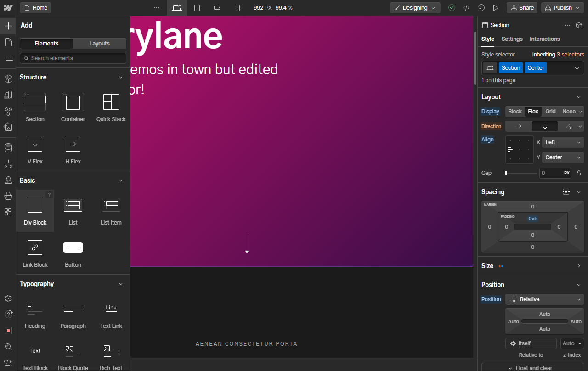Open the Align Y Center dropdown
This screenshot has width=588, height=371.
563,157
